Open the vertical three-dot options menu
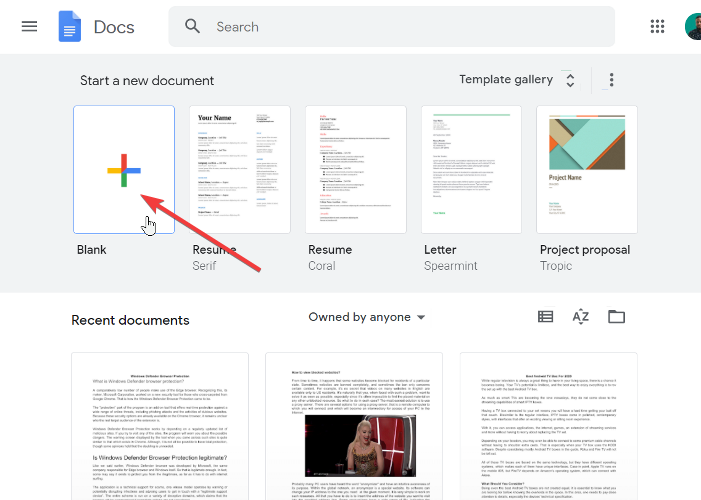 tap(611, 80)
